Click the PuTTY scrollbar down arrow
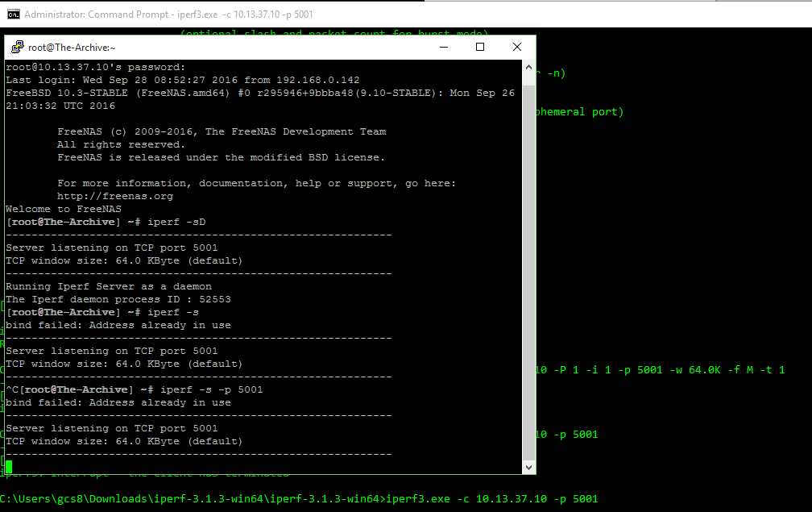Screen dimensions: 812x512 [528, 467]
